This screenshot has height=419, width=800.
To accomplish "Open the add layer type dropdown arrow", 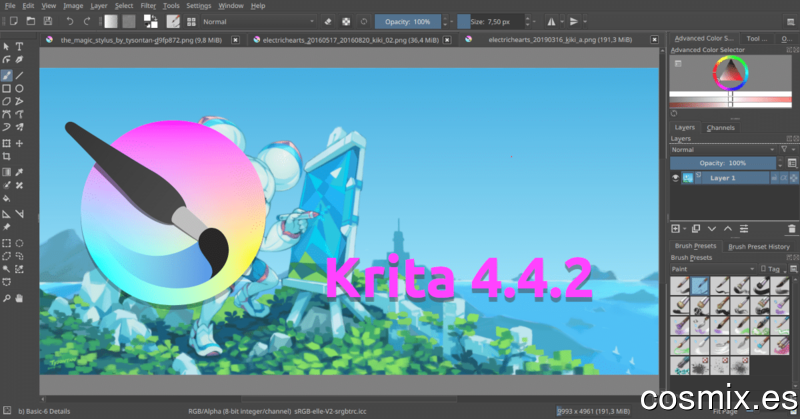I will pos(684,229).
